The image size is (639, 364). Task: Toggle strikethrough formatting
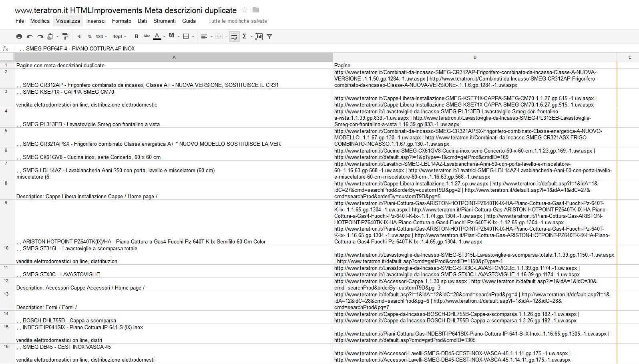pos(147,36)
